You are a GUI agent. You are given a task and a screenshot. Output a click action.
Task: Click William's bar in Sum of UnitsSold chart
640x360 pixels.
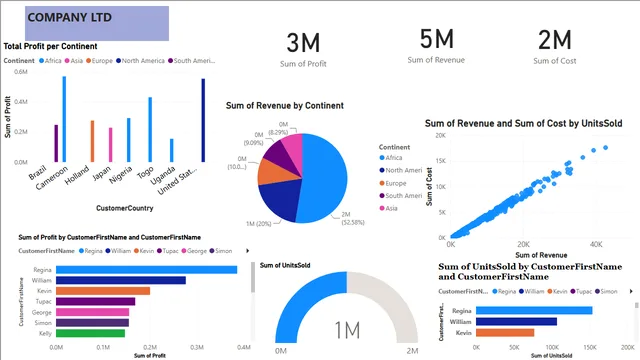point(516,322)
